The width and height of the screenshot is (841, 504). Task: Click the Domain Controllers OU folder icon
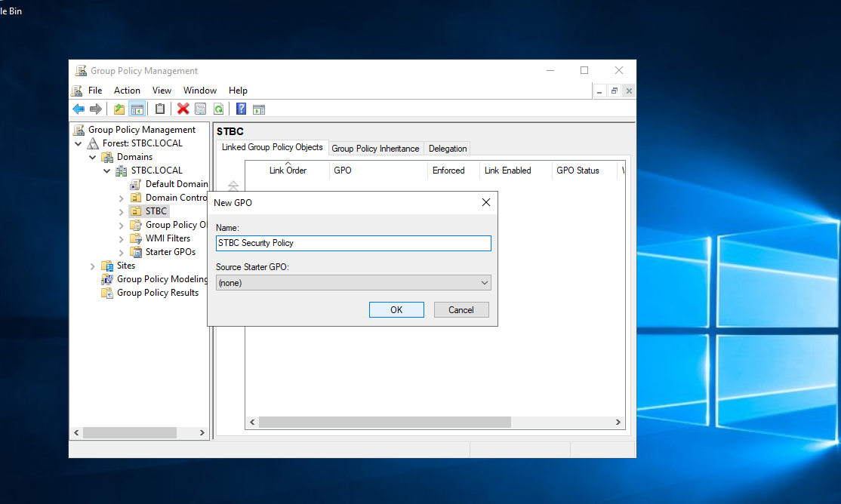pyautogui.click(x=136, y=198)
